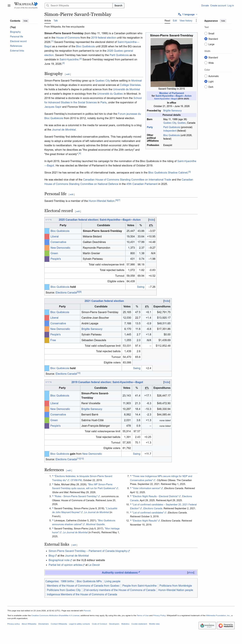Click the language translation icon
This screenshot has height=644, width=242.
179,14
